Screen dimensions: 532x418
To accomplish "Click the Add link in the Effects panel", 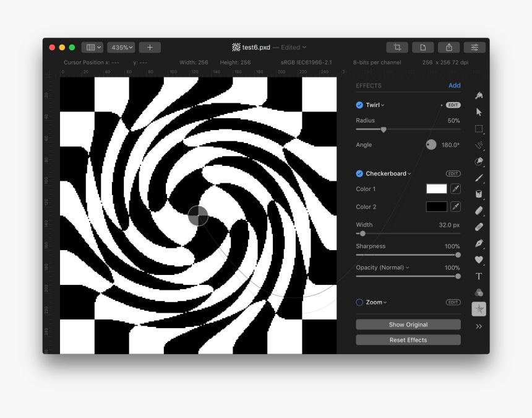I will pos(454,85).
